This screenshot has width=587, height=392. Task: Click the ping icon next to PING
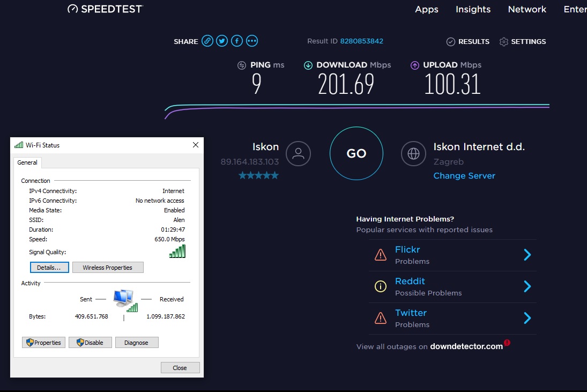(x=242, y=65)
